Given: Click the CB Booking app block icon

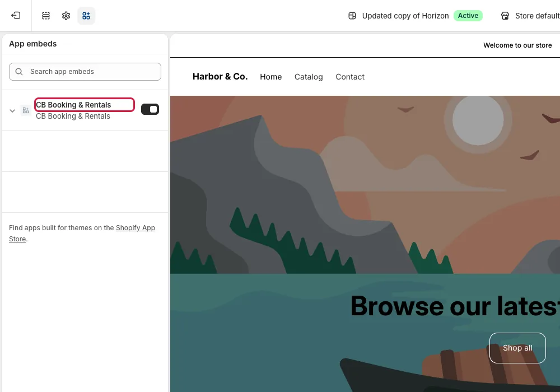Looking at the screenshot, I should click(x=26, y=110).
